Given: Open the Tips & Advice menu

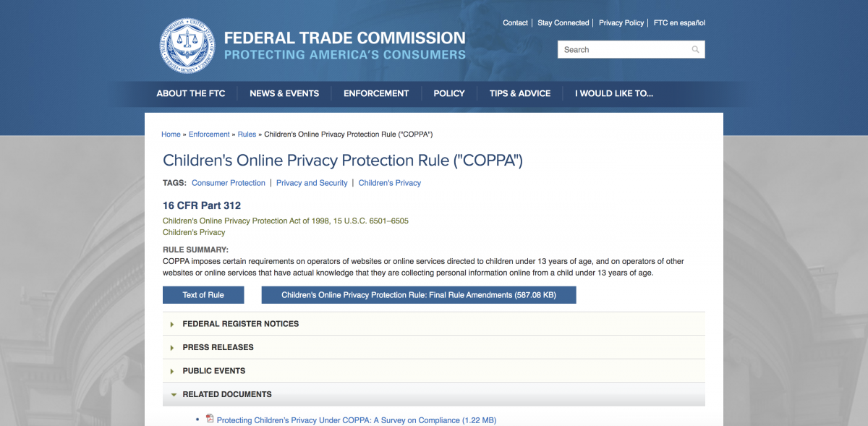Looking at the screenshot, I should [x=519, y=93].
